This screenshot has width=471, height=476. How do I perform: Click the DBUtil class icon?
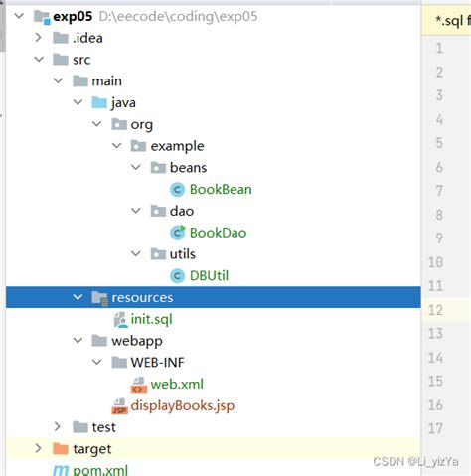tap(177, 276)
